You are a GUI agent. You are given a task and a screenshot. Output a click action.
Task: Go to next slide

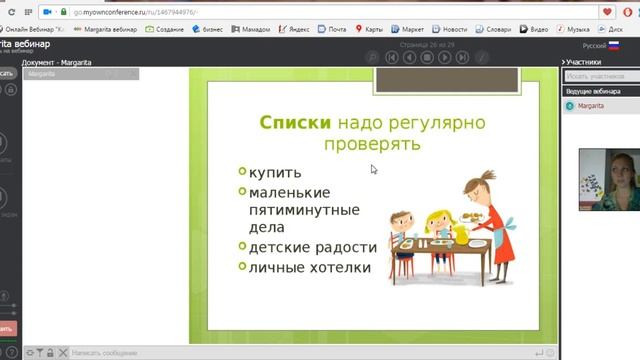pos(444,58)
